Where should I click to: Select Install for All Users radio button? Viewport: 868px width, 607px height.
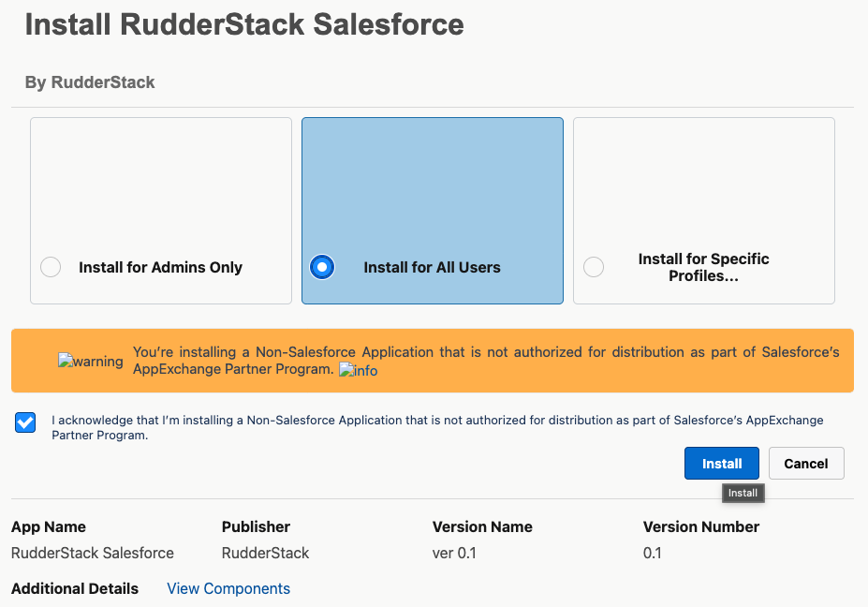(322, 267)
